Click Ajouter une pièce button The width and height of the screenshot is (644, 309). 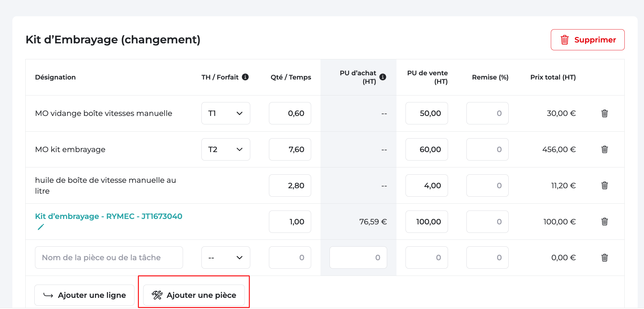pos(194,295)
